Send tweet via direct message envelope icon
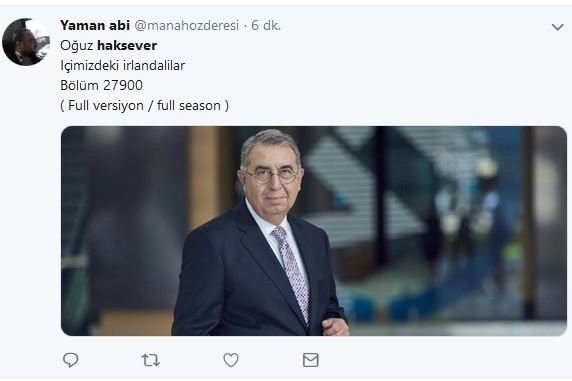The image size is (572, 381). tap(311, 360)
